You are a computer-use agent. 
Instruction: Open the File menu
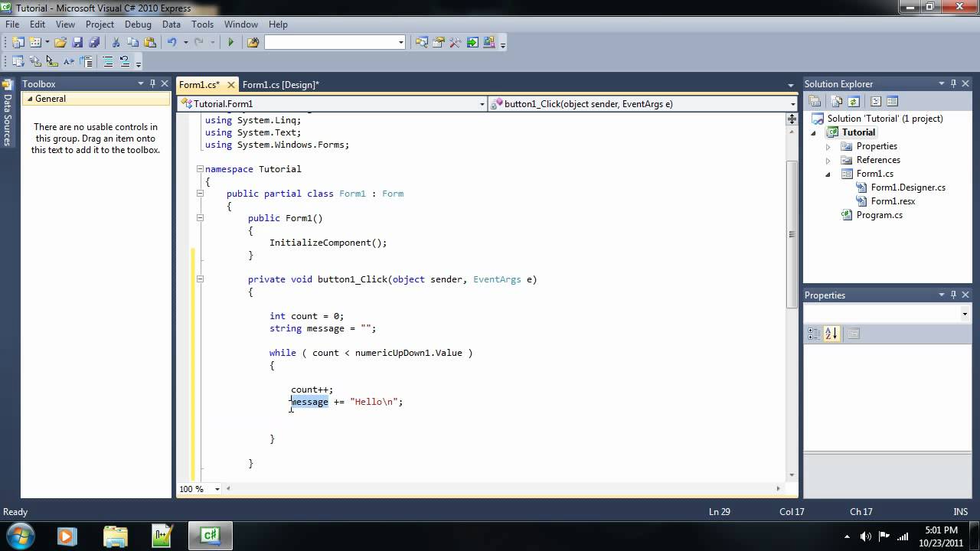coord(12,24)
